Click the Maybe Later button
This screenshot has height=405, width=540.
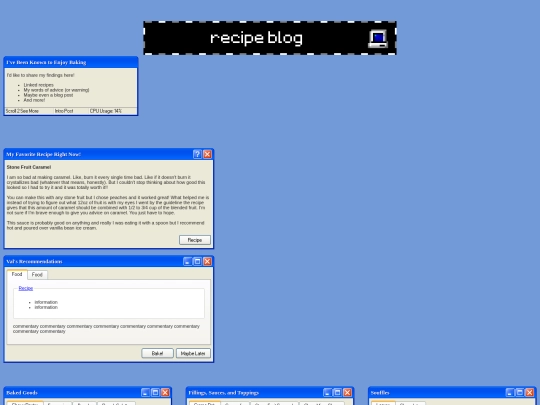click(193, 353)
